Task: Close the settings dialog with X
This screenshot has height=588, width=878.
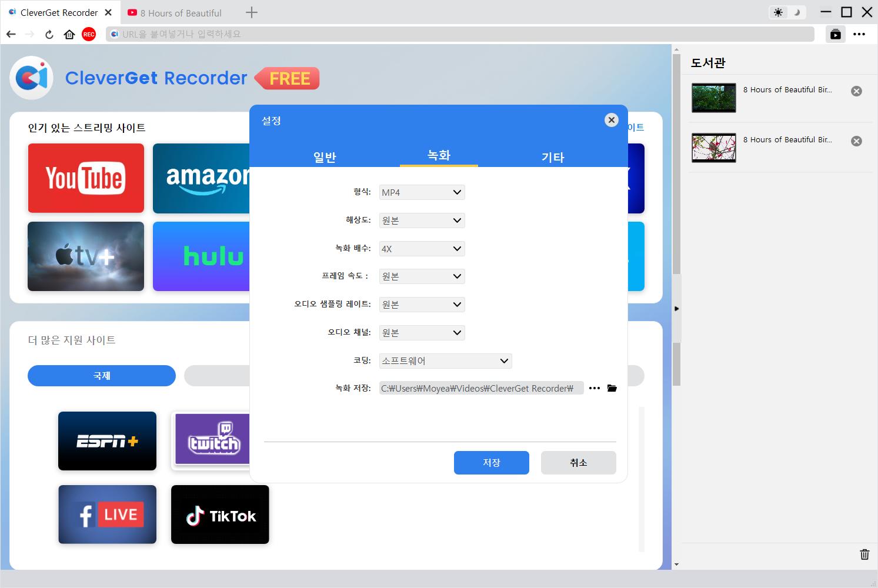Action: coord(612,120)
